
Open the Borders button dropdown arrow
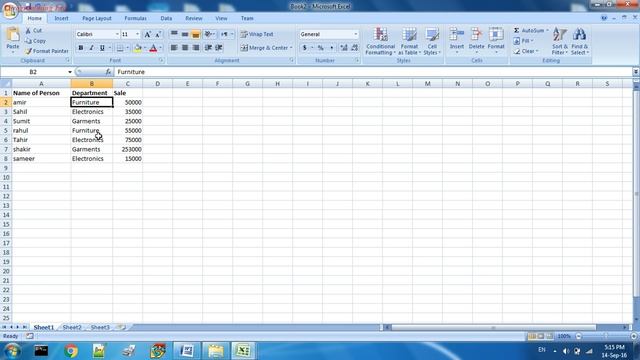click(x=127, y=48)
